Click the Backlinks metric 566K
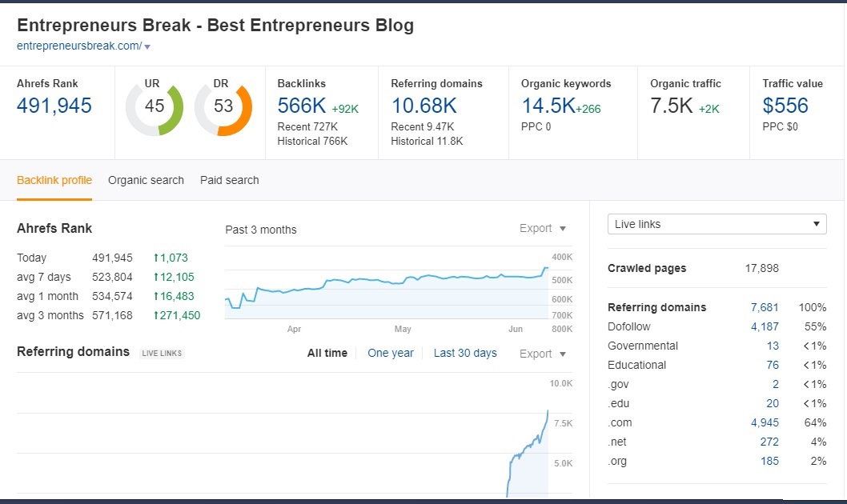Viewport: 847px width, 504px height. pyautogui.click(x=303, y=105)
